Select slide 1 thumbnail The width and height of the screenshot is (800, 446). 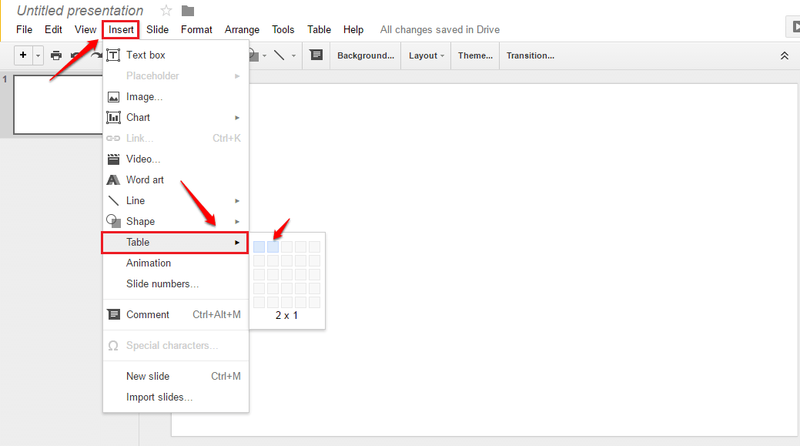coord(58,105)
